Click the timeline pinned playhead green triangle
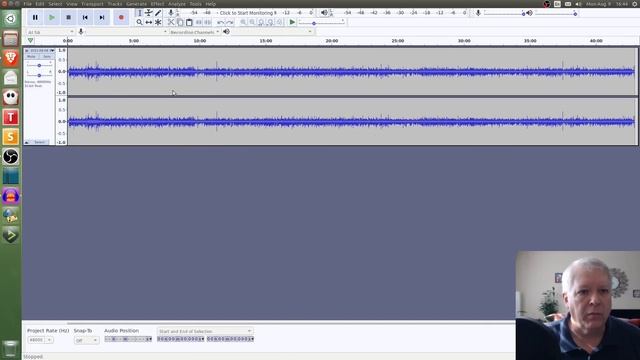640x360 pixels. point(30,40)
